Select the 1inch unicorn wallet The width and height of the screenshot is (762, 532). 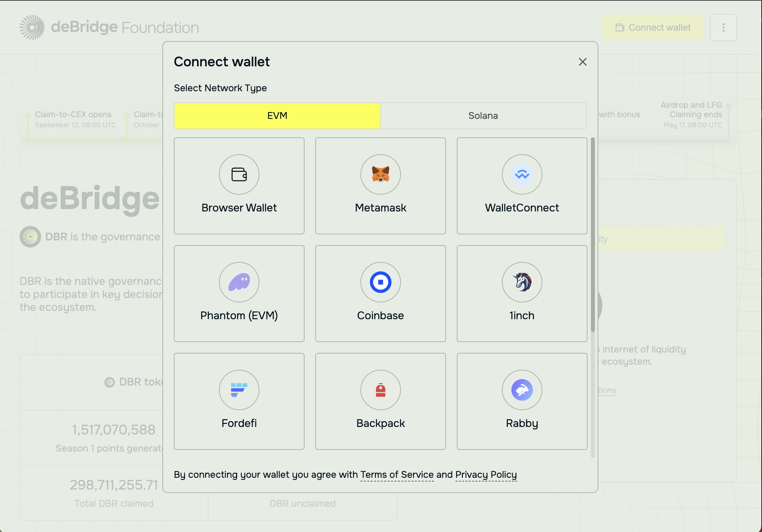coord(522,294)
